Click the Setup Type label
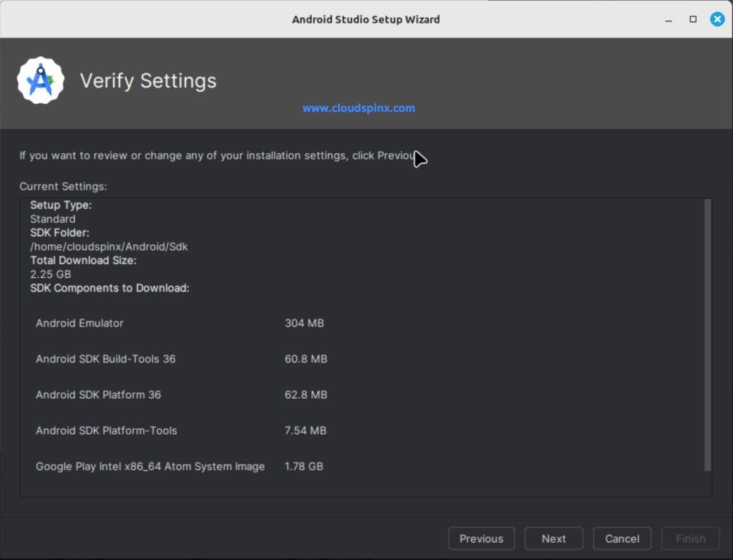Screen dimensions: 733x560 pos(61,205)
